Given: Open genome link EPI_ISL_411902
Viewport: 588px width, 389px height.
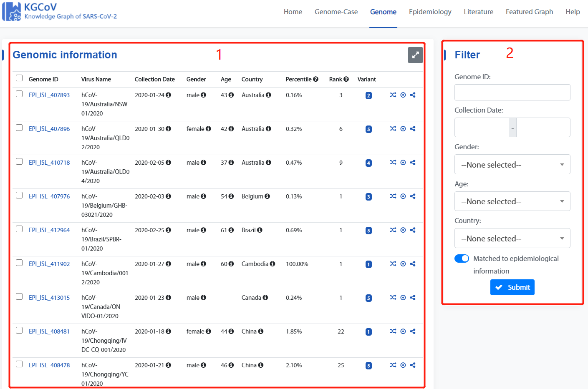Looking at the screenshot, I should 49,264.
